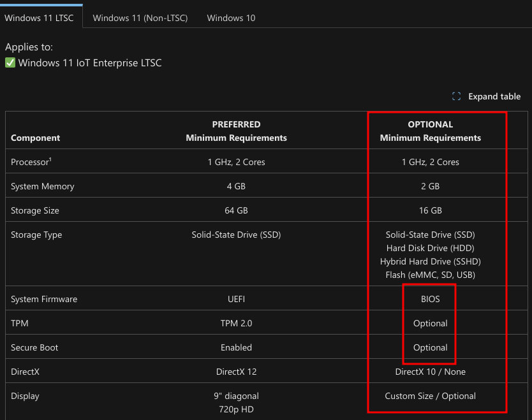Click the 'Optional' cell in TPM row

[x=430, y=323]
